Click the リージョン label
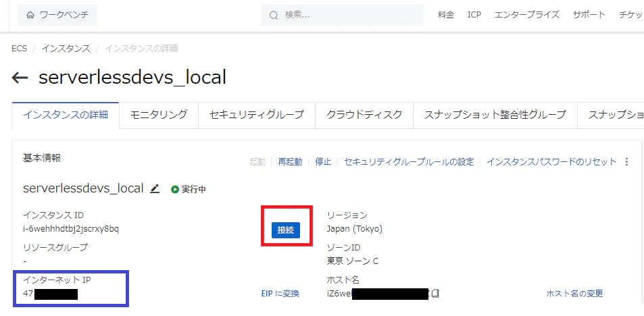 347,215
